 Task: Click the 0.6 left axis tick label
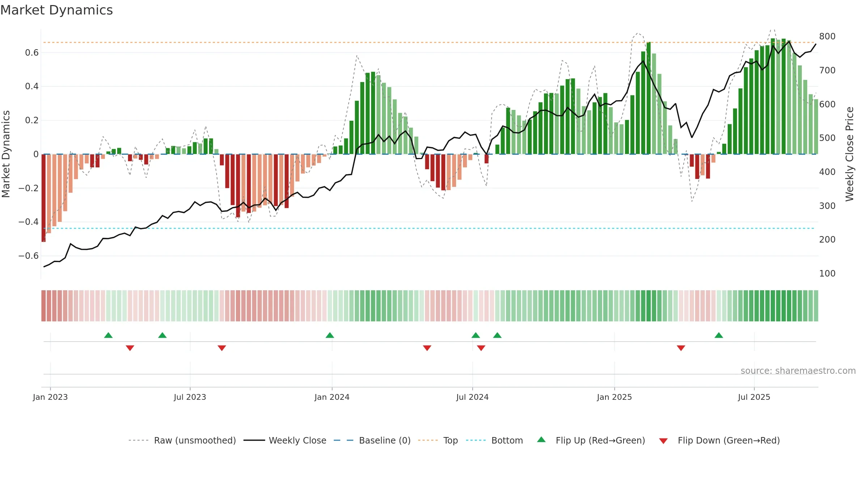coord(32,52)
